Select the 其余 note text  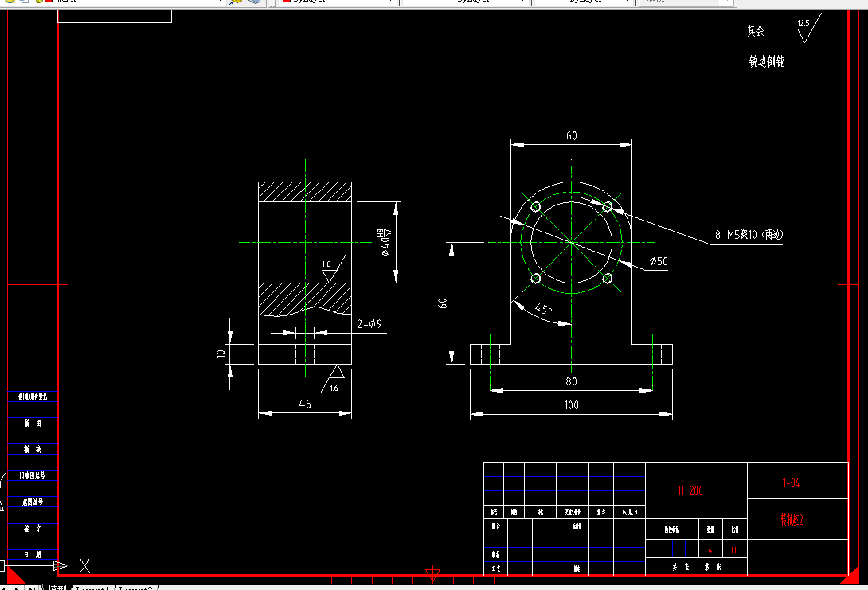(x=756, y=31)
